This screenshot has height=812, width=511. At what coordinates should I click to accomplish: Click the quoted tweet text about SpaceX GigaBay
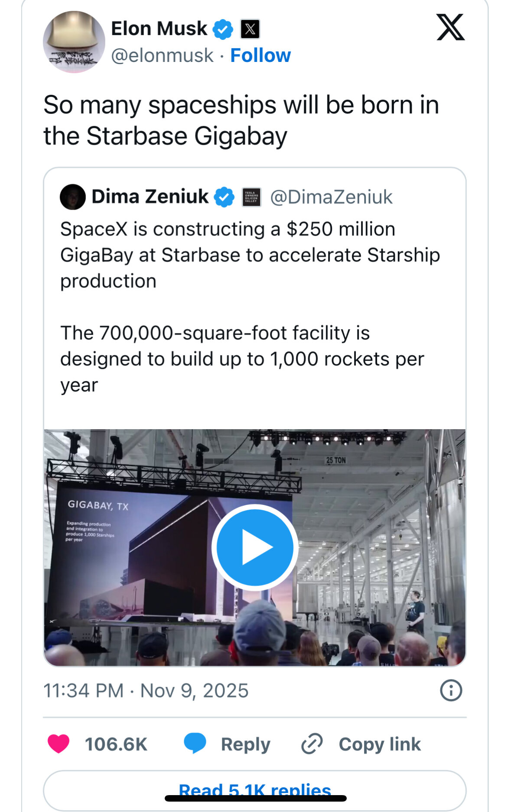pyautogui.click(x=250, y=255)
